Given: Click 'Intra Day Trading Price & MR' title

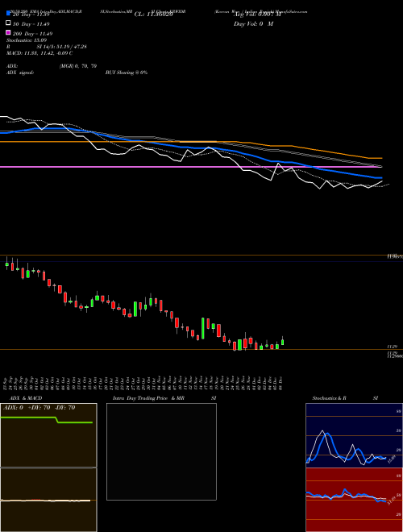Looking at the screenshot, I should [148, 398].
